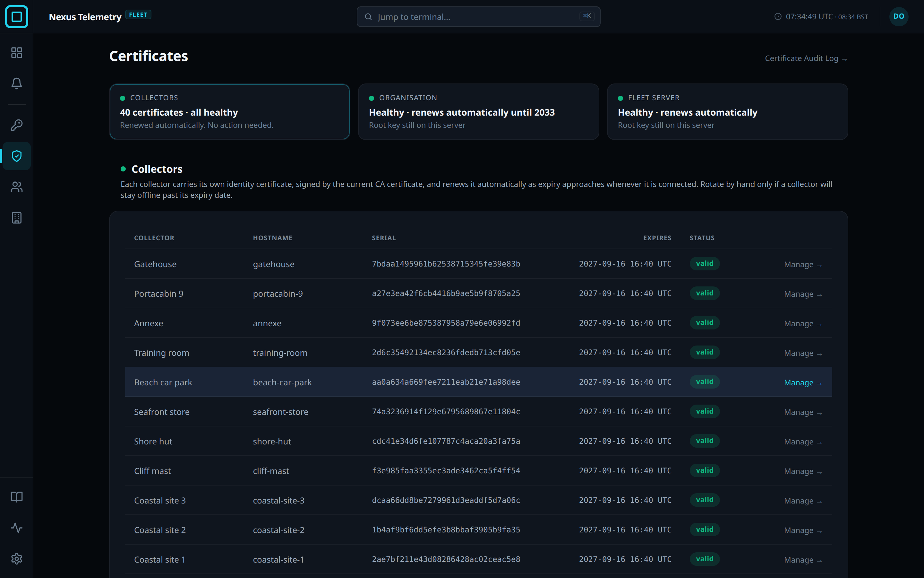Click Manage for Coastal site 3

pyautogui.click(x=803, y=501)
